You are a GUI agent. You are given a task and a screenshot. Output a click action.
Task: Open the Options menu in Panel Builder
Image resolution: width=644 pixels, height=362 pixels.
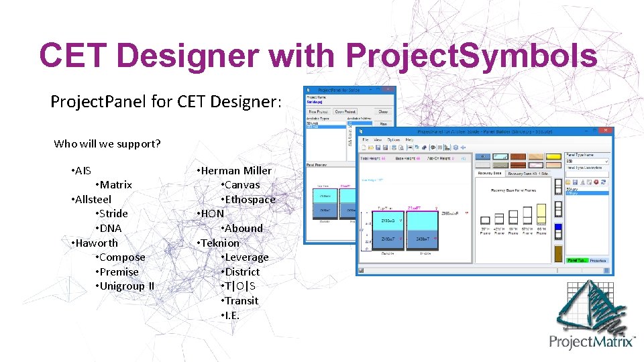[394, 140]
